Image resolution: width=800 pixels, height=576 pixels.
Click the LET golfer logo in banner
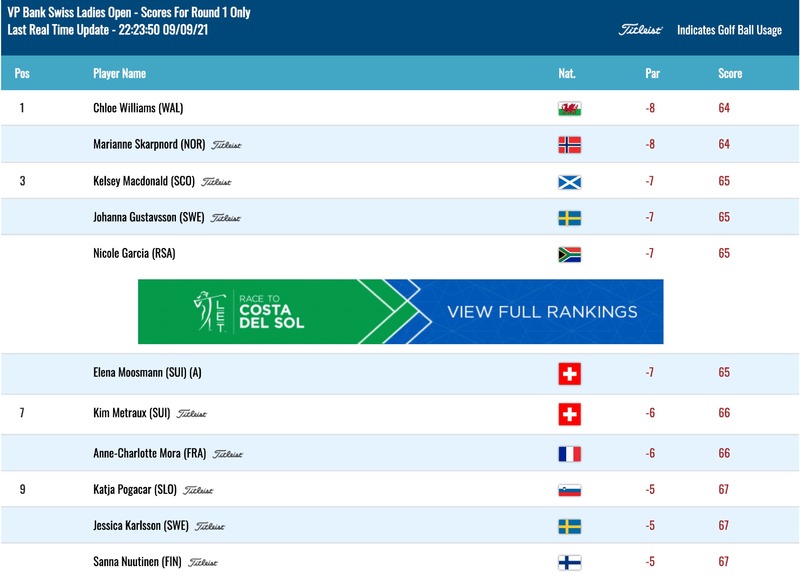pyautogui.click(x=210, y=311)
